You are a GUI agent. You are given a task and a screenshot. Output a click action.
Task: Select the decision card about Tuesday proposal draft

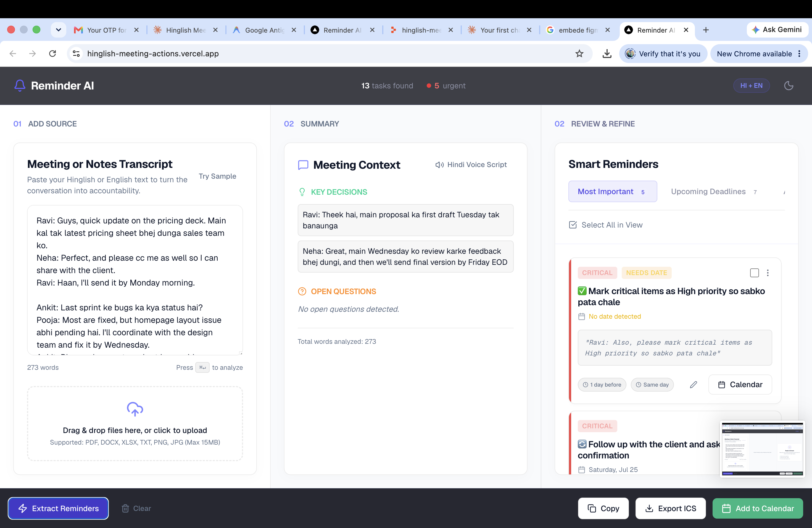pyautogui.click(x=405, y=220)
